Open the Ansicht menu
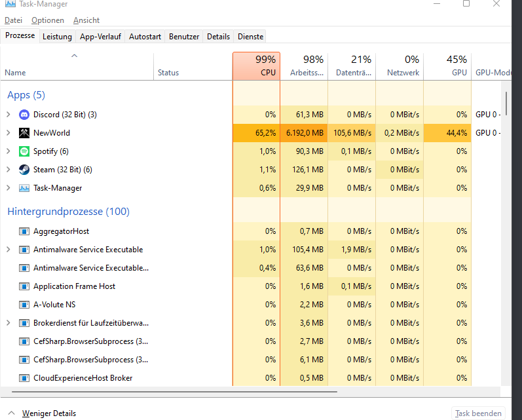 (x=86, y=20)
